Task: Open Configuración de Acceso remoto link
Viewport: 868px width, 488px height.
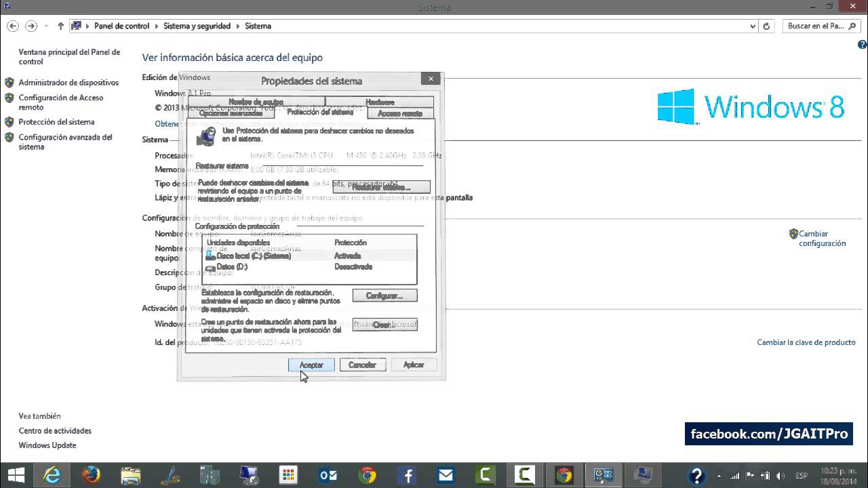Action: 61,102
